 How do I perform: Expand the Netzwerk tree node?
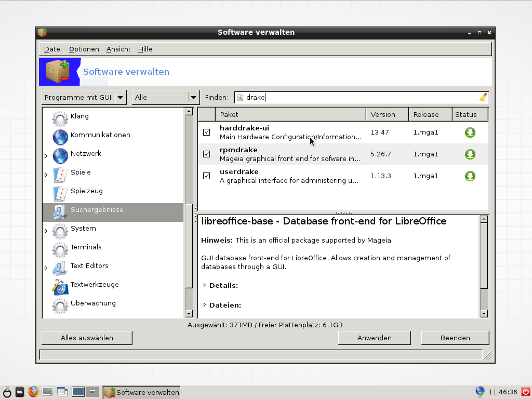pyautogui.click(x=46, y=156)
